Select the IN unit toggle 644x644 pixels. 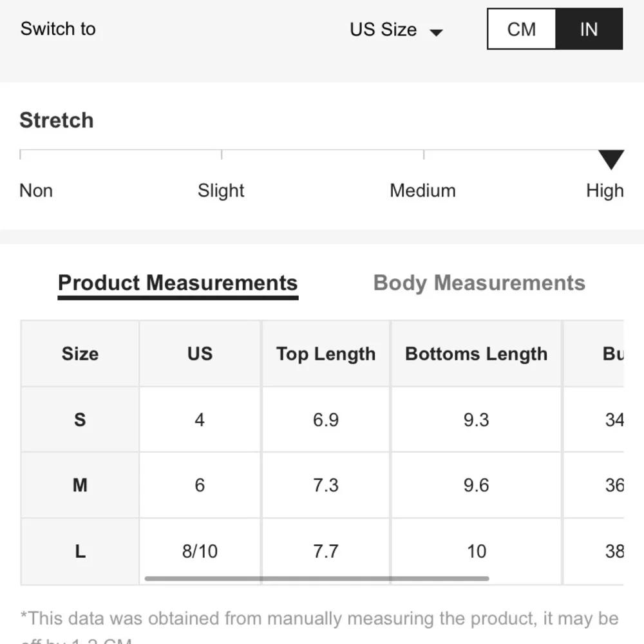(x=589, y=30)
